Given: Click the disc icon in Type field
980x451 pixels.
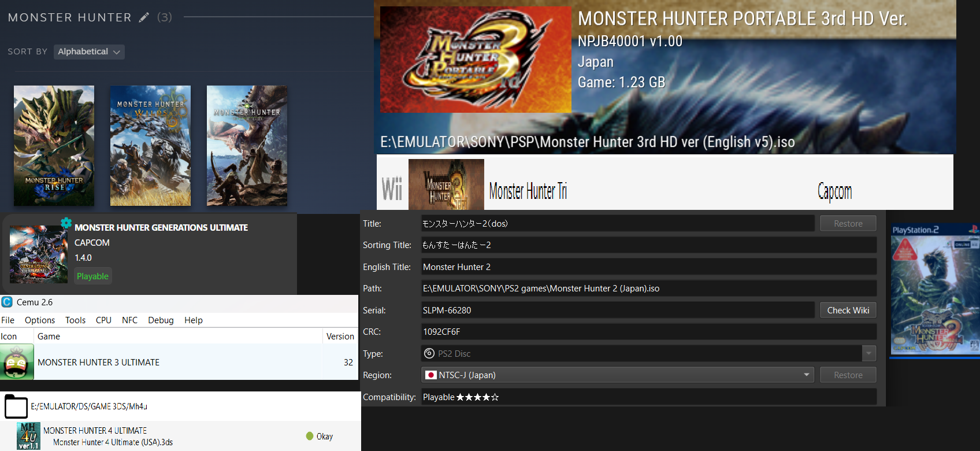Looking at the screenshot, I should [x=429, y=353].
